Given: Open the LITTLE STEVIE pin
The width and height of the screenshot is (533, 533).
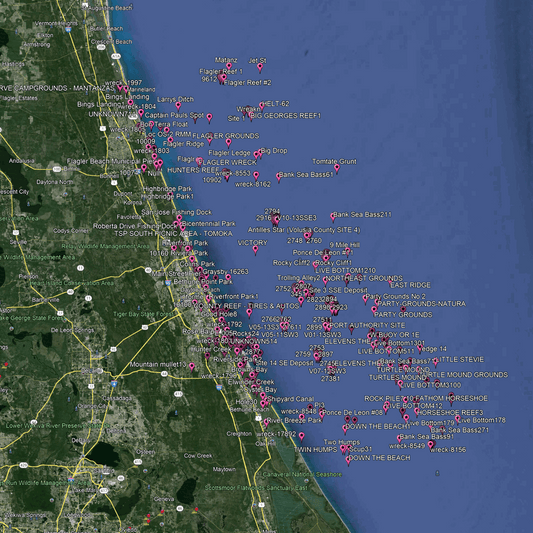Looking at the screenshot, I should (x=435, y=362).
